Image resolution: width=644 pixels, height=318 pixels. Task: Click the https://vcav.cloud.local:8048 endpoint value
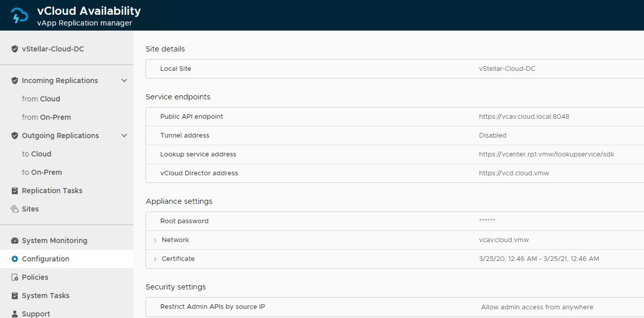click(x=524, y=117)
